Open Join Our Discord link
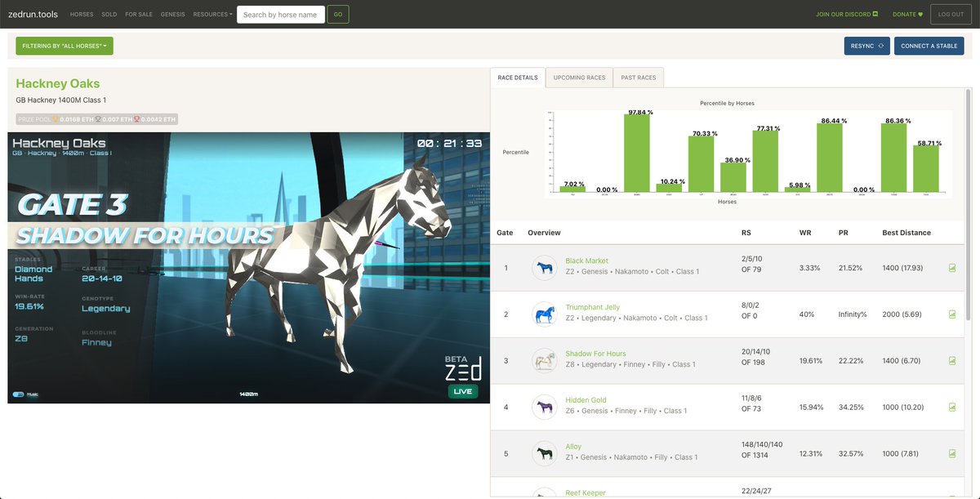 click(847, 14)
